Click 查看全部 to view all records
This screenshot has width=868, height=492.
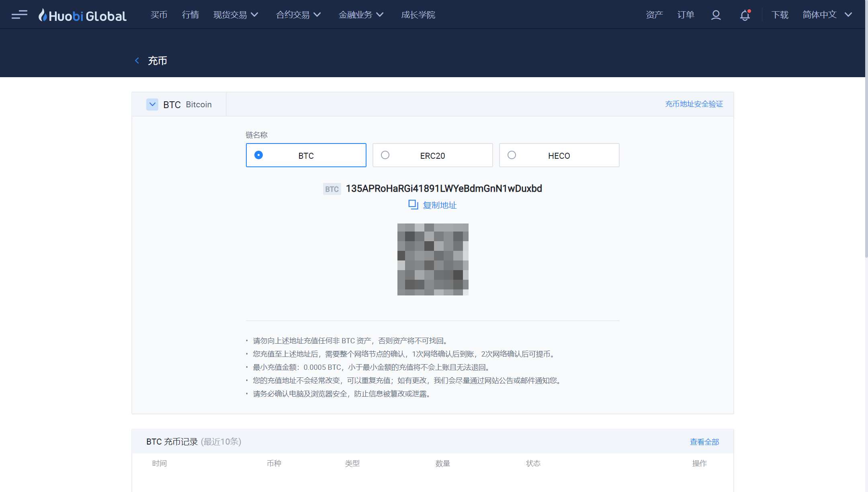coord(704,442)
